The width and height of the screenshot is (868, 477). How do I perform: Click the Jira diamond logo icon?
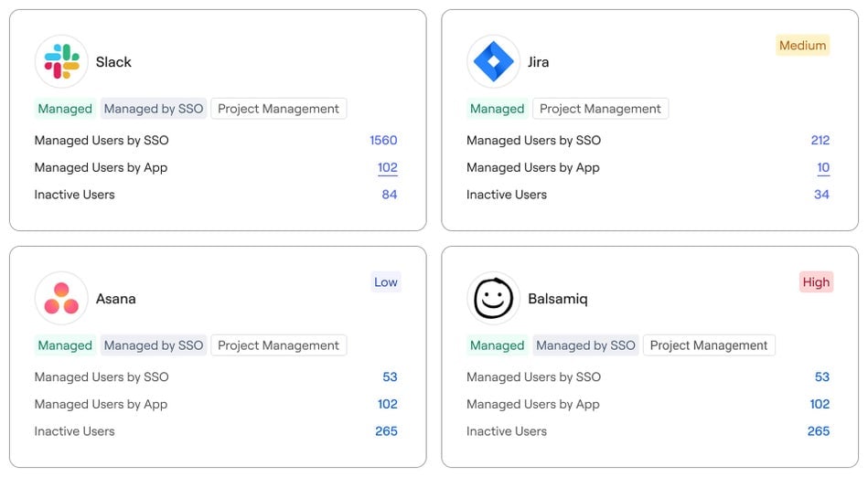coord(493,61)
